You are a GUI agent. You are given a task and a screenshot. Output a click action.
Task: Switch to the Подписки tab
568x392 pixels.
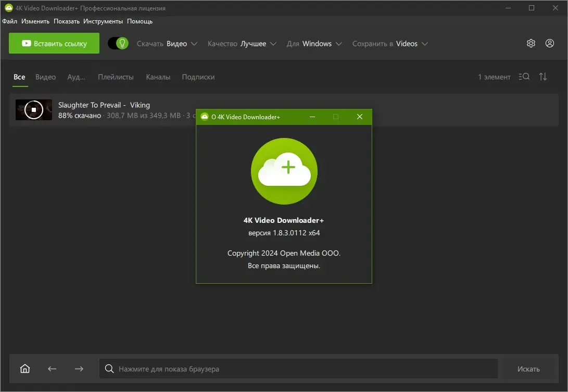[x=198, y=77]
